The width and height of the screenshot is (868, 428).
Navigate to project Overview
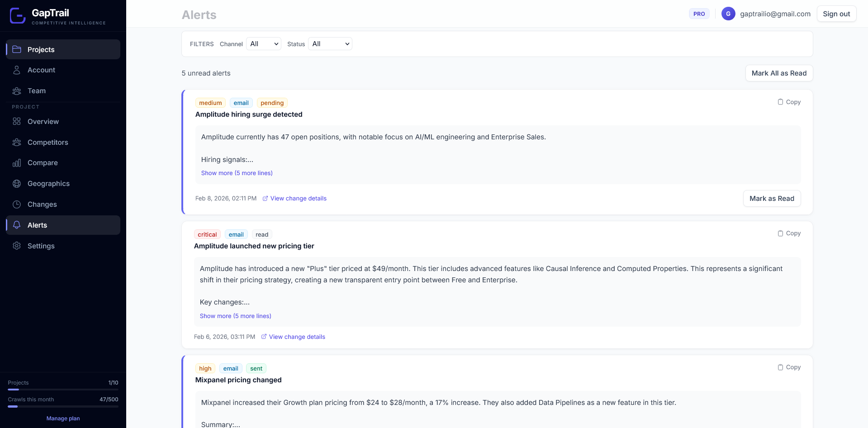63,121
